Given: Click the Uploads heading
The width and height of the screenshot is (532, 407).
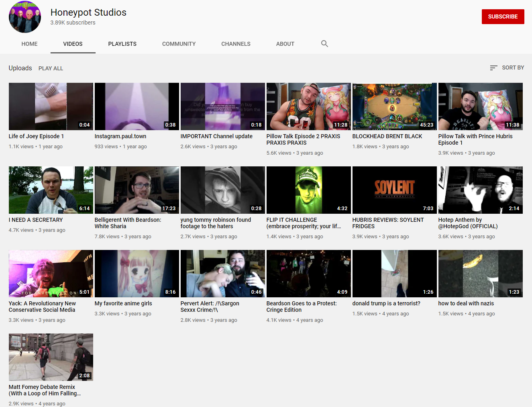Looking at the screenshot, I should [x=20, y=68].
